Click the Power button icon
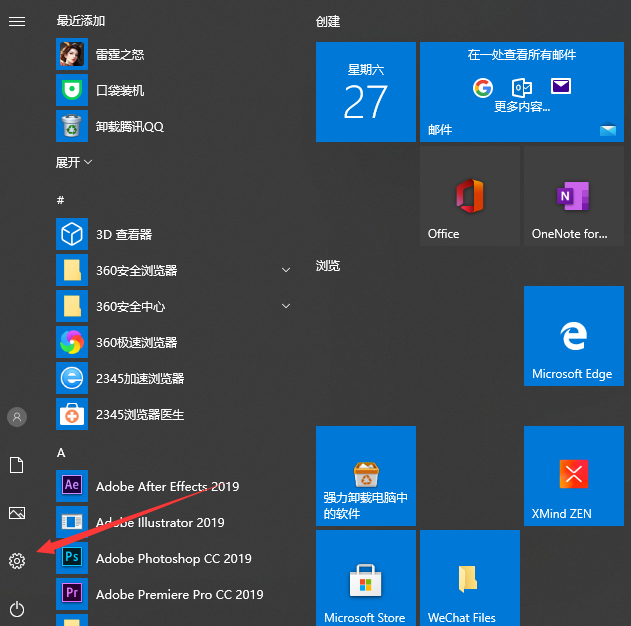Viewport: 631px width, 626px height. pos(17,608)
